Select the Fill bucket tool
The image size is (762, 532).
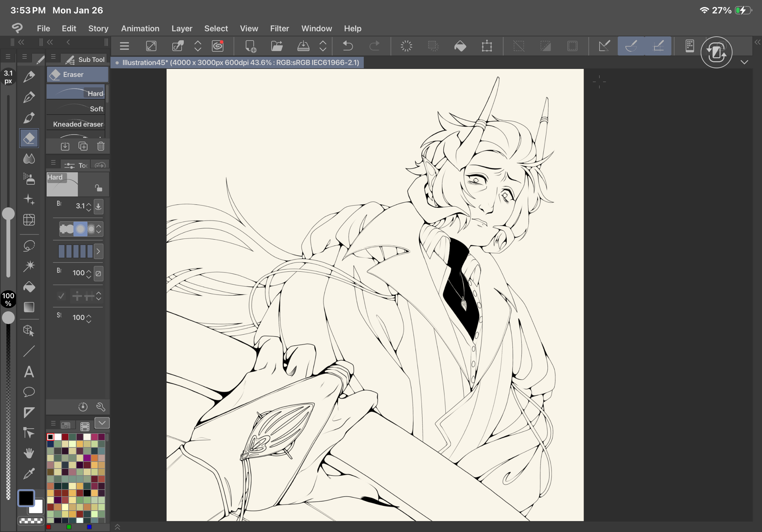pyautogui.click(x=29, y=287)
